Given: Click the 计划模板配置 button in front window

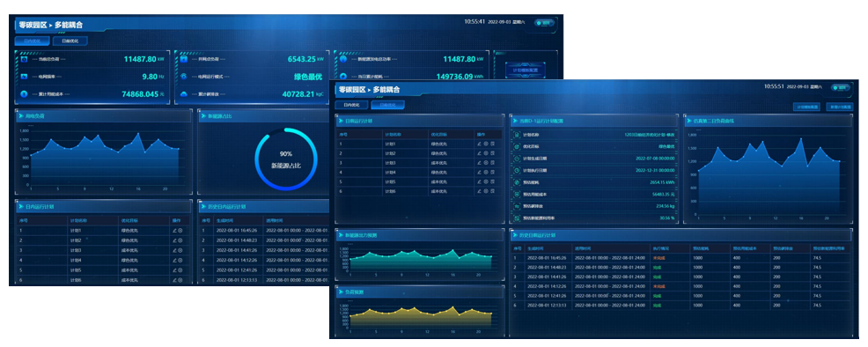Looking at the screenshot, I should (x=805, y=107).
